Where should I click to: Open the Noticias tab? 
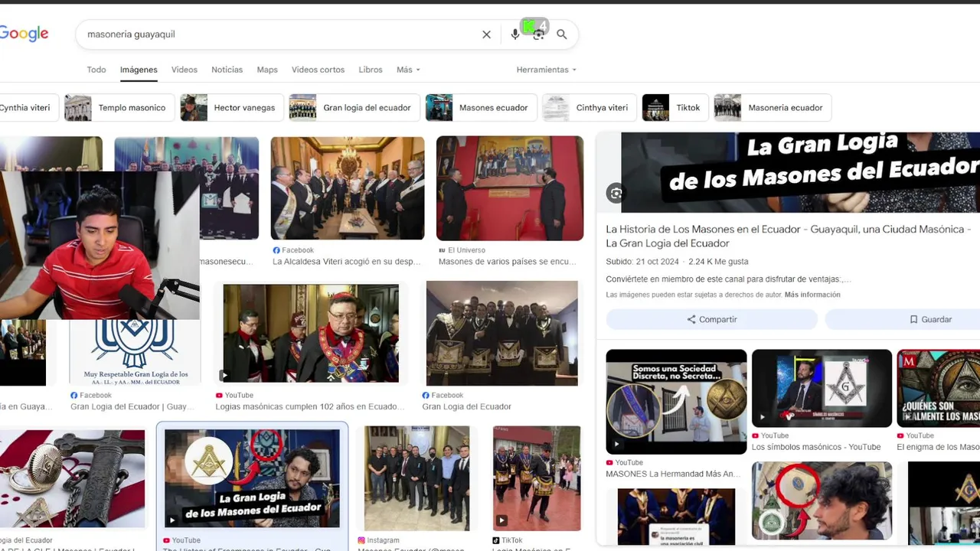pyautogui.click(x=227, y=70)
